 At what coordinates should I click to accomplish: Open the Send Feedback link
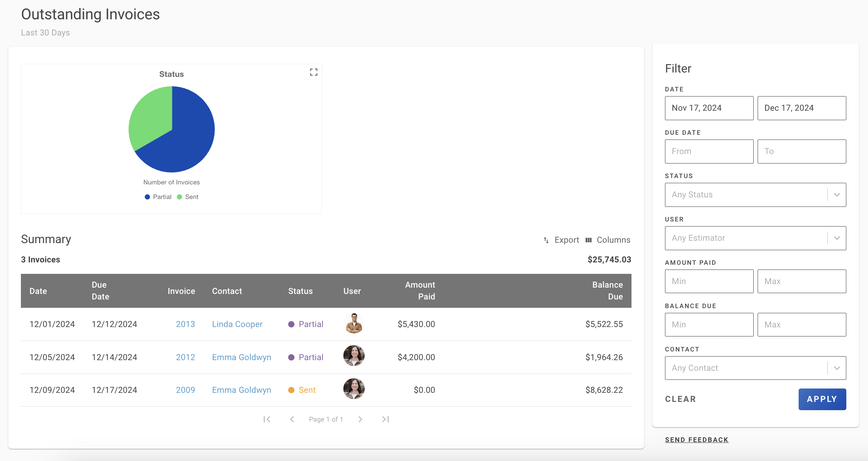(697, 440)
